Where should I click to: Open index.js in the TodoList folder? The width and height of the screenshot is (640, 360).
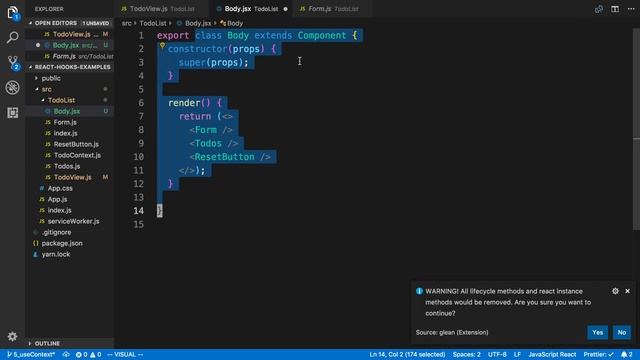click(x=65, y=133)
